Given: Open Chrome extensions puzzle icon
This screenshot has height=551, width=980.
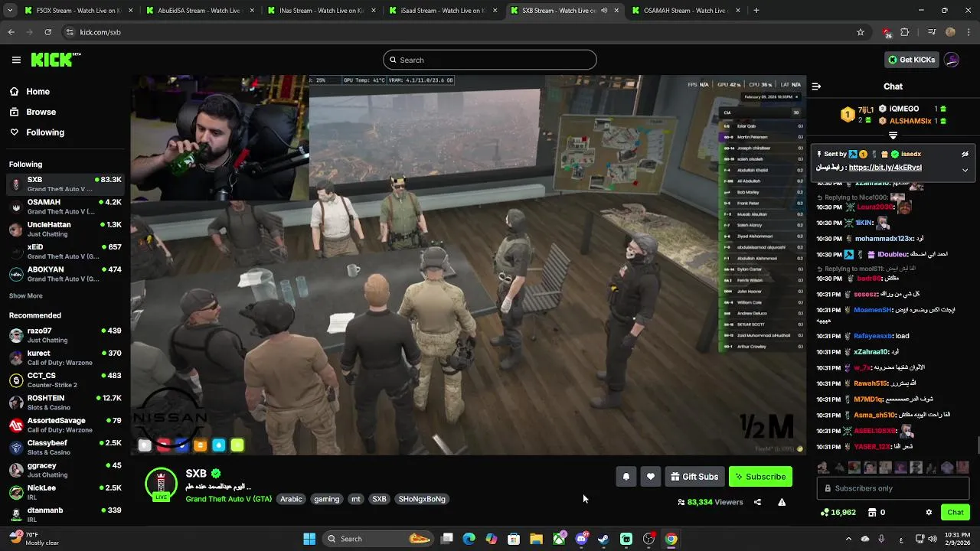Looking at the screenshot, I should [x=905, y=32].
